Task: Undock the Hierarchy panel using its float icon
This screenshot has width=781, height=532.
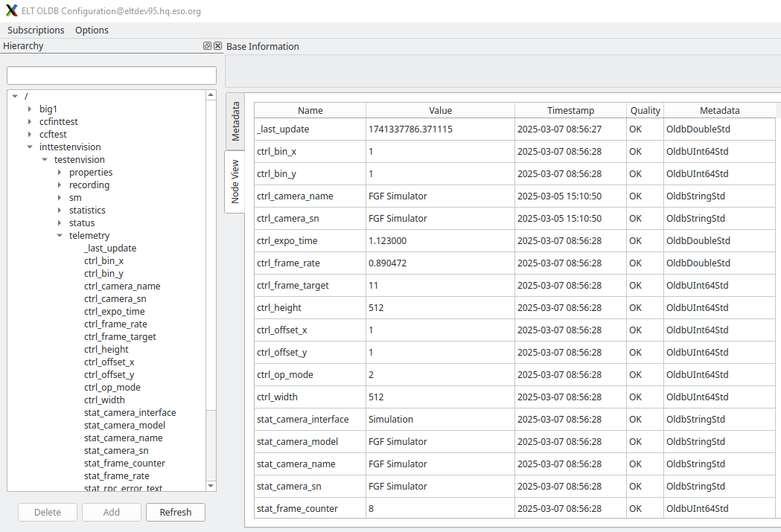Action: coord(207,45)
